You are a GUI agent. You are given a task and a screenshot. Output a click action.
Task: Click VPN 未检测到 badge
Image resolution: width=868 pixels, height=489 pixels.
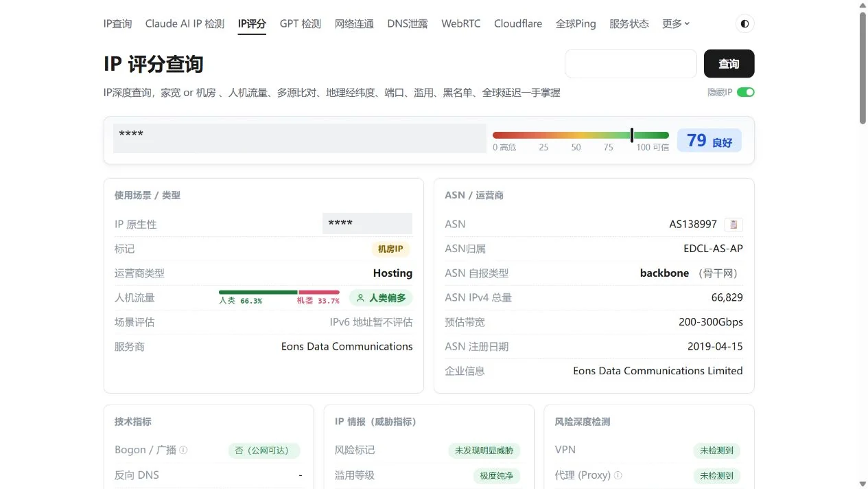tap(717, 451)
